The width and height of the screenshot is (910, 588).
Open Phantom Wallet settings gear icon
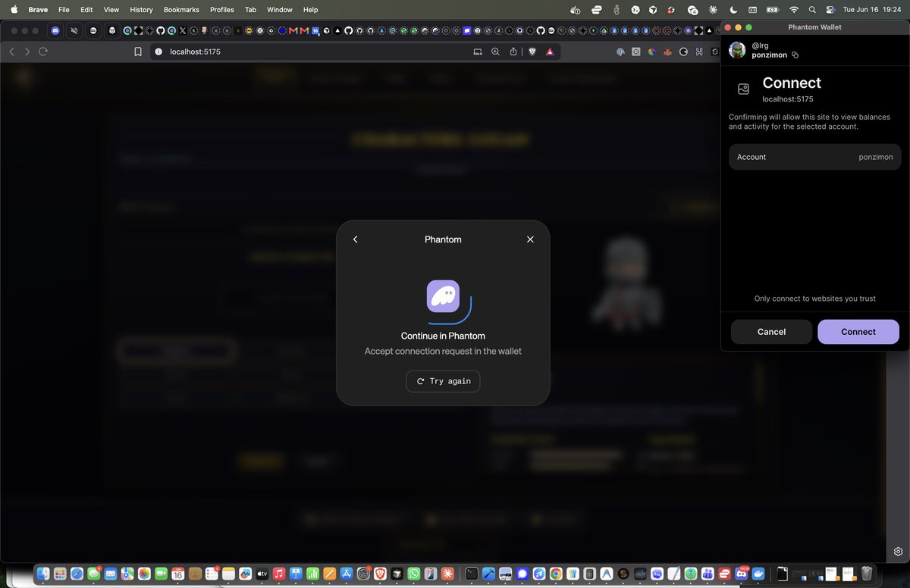pyautogui.click(x=898, y=552)
